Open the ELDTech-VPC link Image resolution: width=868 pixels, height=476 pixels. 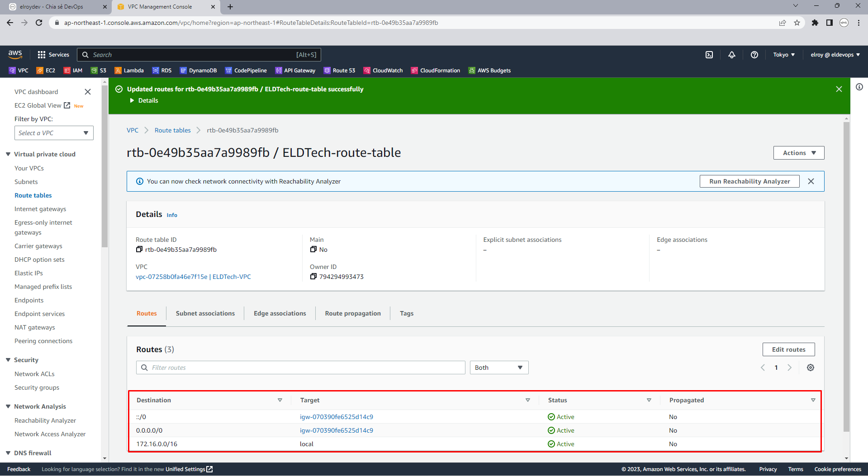pyautogui.click(x=193, y=277)
